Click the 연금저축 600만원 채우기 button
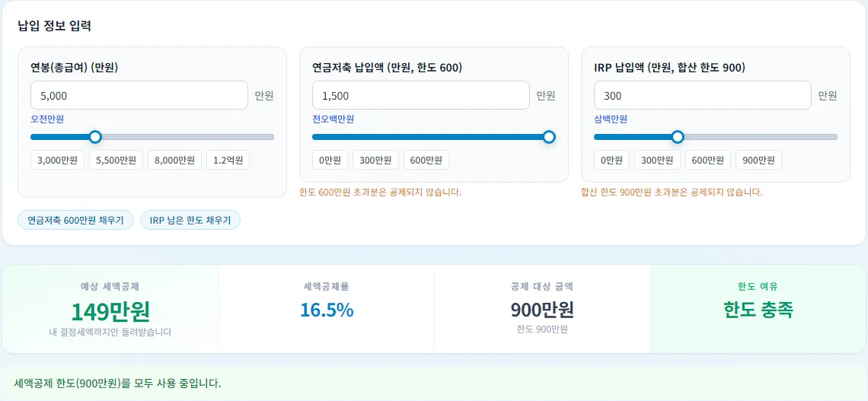 [x=76, y=220]
